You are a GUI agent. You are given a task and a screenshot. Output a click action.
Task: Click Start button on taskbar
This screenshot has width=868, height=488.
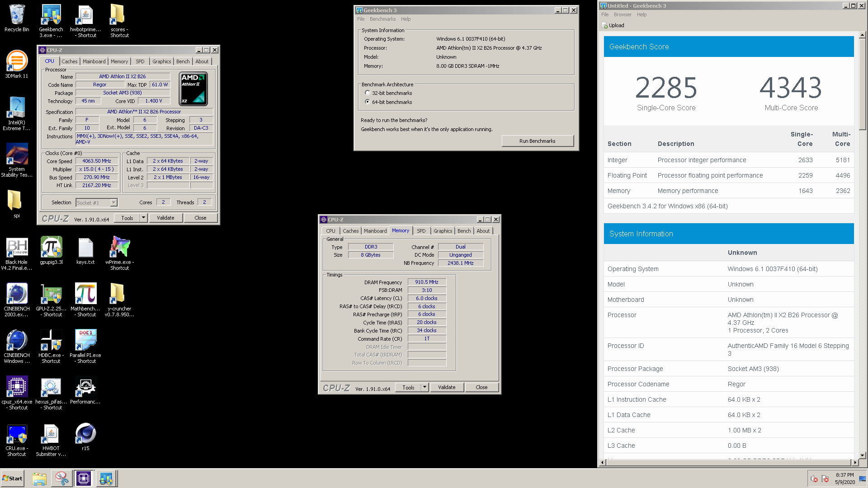(13, 479)
